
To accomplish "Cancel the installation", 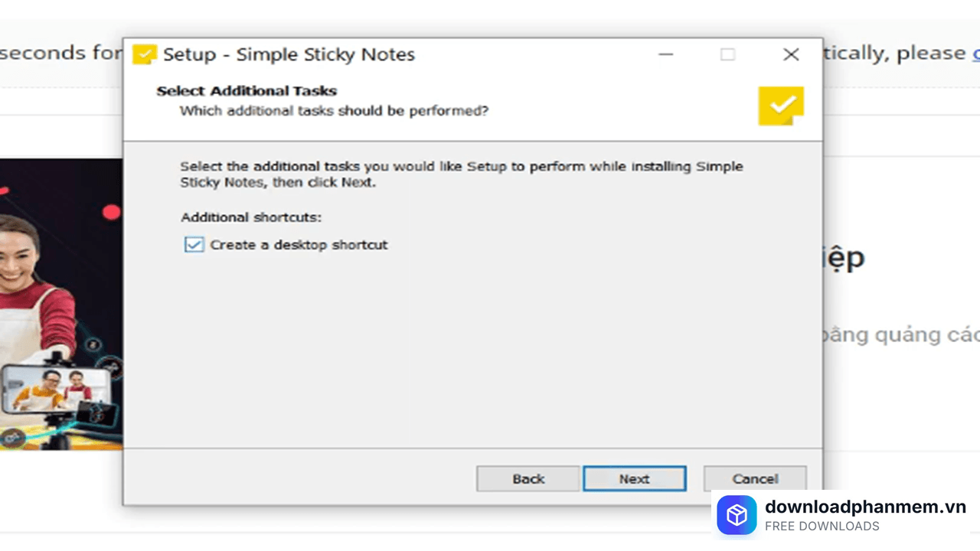I will (x=755, y=479).
